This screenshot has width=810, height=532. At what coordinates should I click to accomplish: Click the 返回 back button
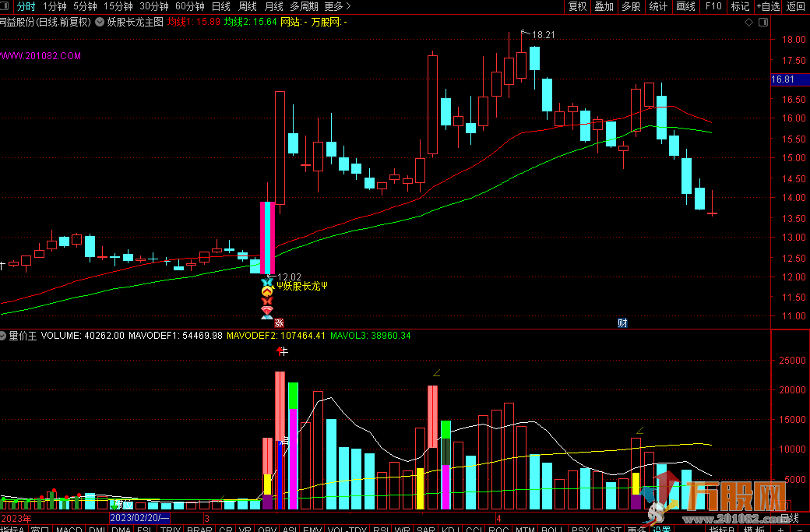pyautogui.click(x=796, y=6)
